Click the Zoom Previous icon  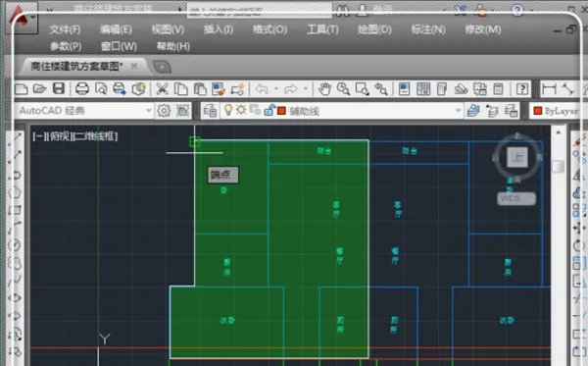pyautogui.click(x=381, y=89)
